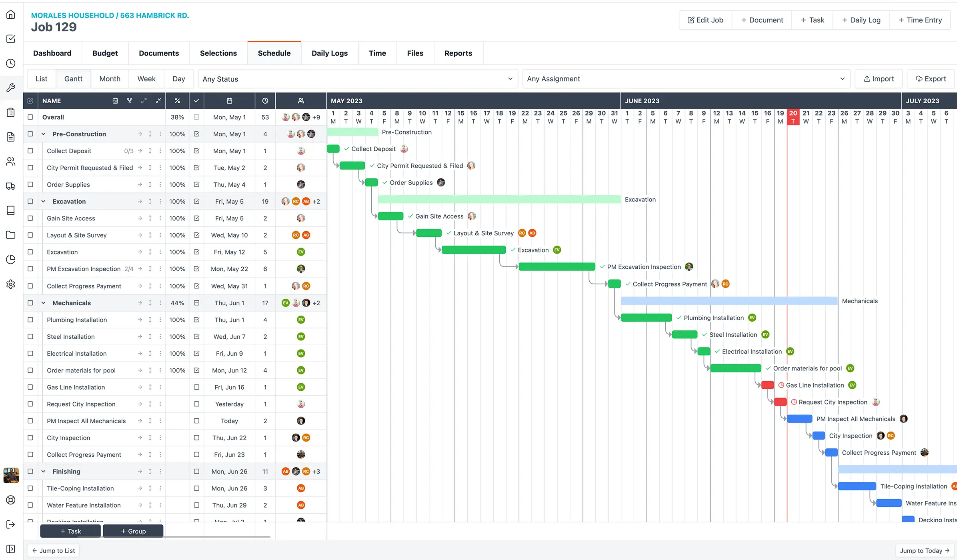Click reorder handle on Order Supplies row
Image resolution: width=957 pixels, height=560 pixels.
(150, 184)
